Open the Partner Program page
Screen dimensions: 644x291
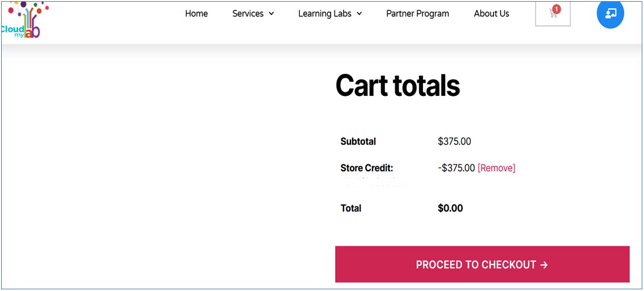pyautogui.click(x=417, y=14)
